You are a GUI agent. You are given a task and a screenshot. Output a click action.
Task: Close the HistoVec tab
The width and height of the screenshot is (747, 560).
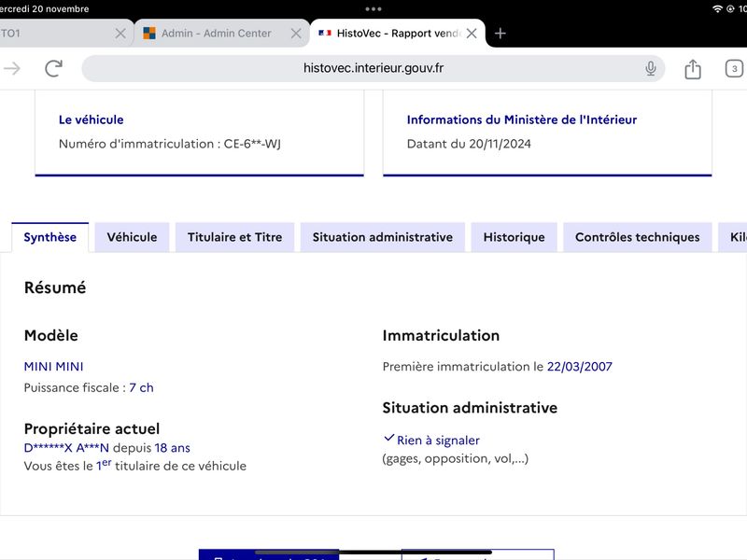(x=472, y=34)
